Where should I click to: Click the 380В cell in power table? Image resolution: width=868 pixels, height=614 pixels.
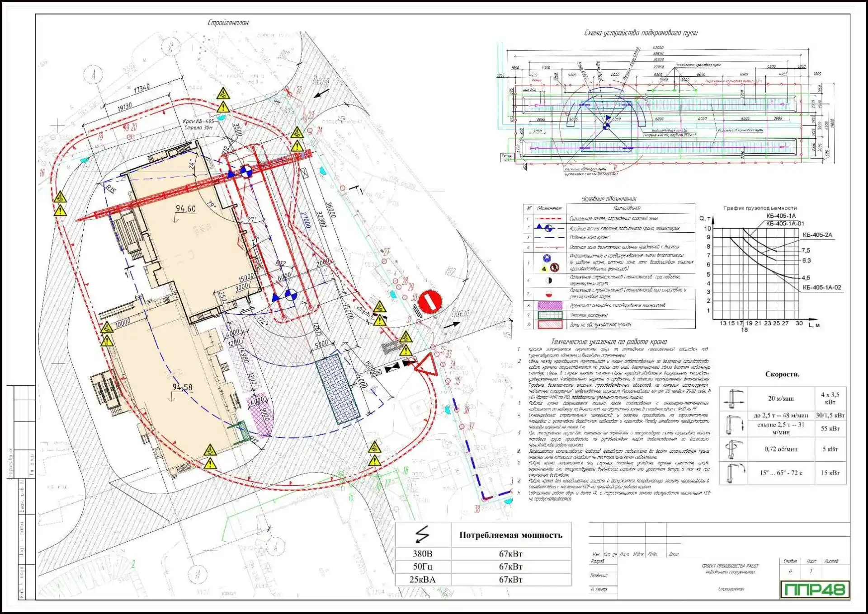pyautogui.click(x=422, y=553)
